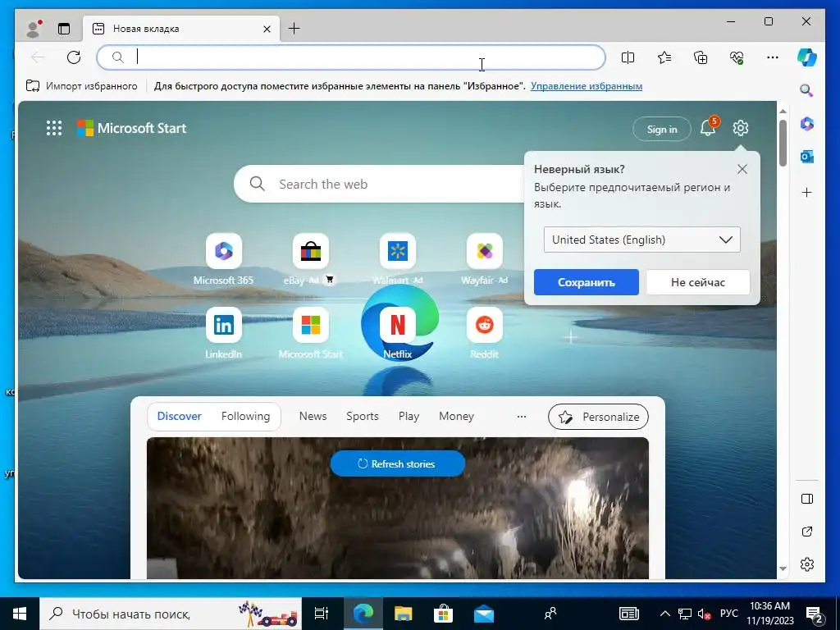Show more feed categories ellipsis

[x=521, y=416]
